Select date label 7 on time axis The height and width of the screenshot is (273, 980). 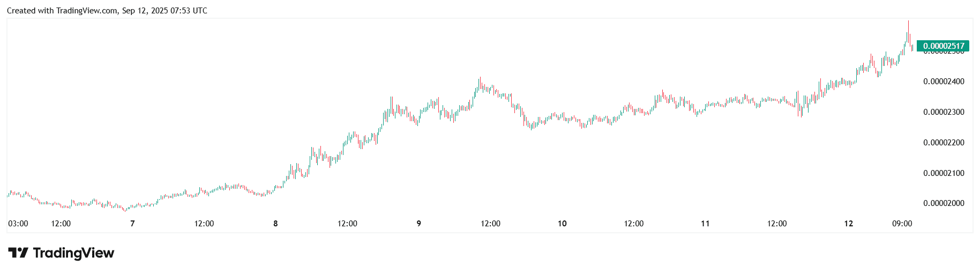[x=132, y=224]
